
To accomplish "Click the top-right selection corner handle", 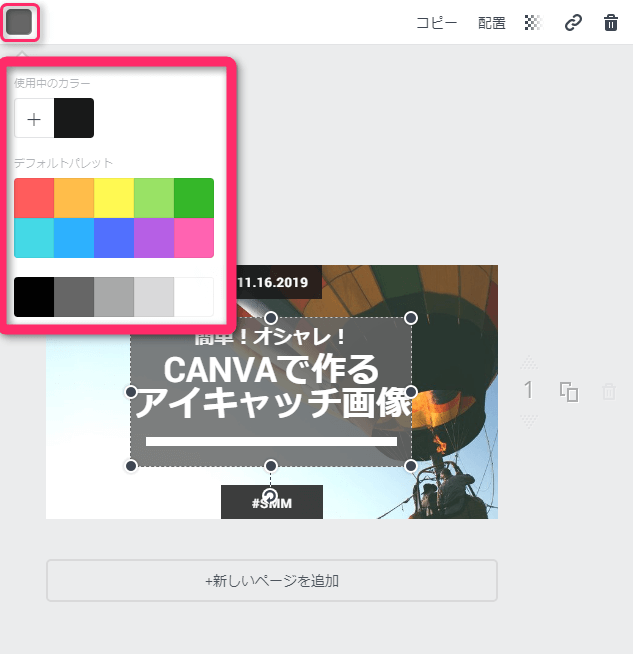I will (411, 318).
